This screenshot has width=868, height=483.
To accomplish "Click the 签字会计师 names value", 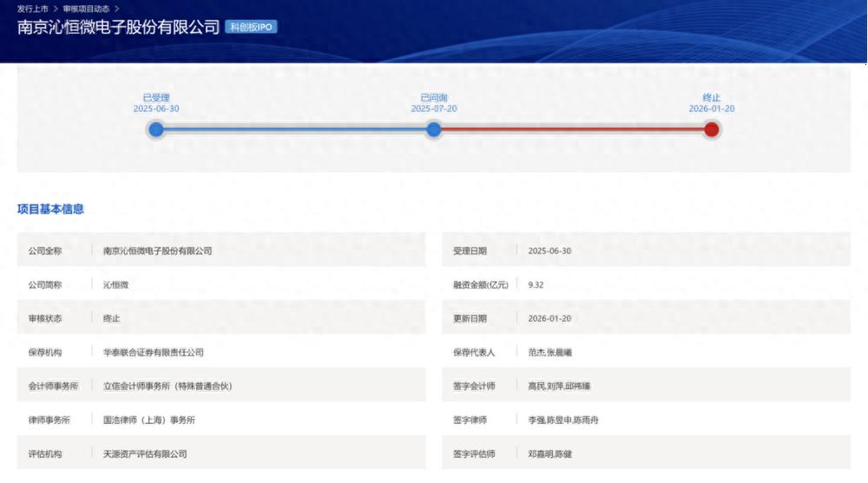I will pos(559,386).
